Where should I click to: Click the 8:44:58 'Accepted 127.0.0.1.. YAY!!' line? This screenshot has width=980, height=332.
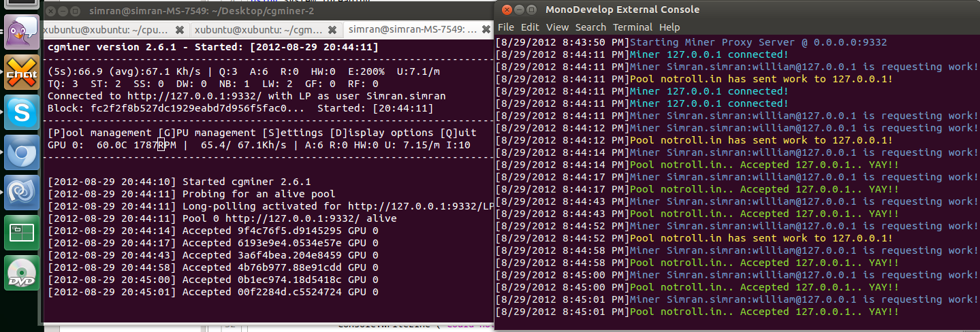(x=697, y=263)
